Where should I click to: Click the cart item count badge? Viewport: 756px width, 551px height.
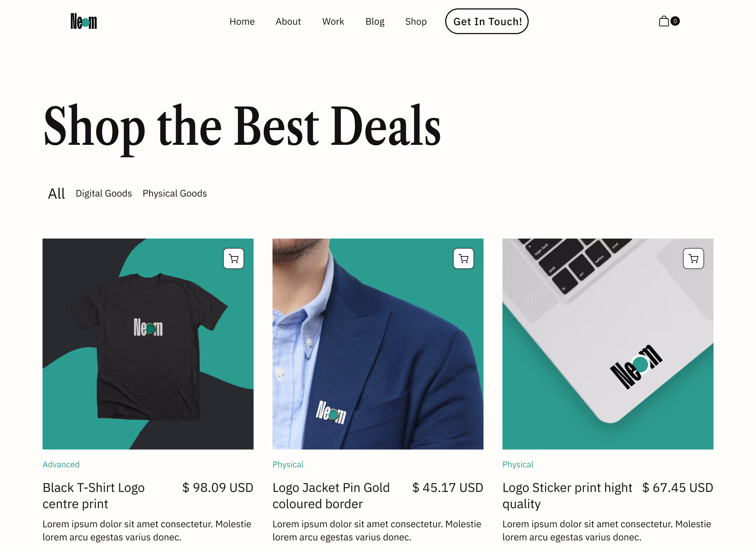675,21
